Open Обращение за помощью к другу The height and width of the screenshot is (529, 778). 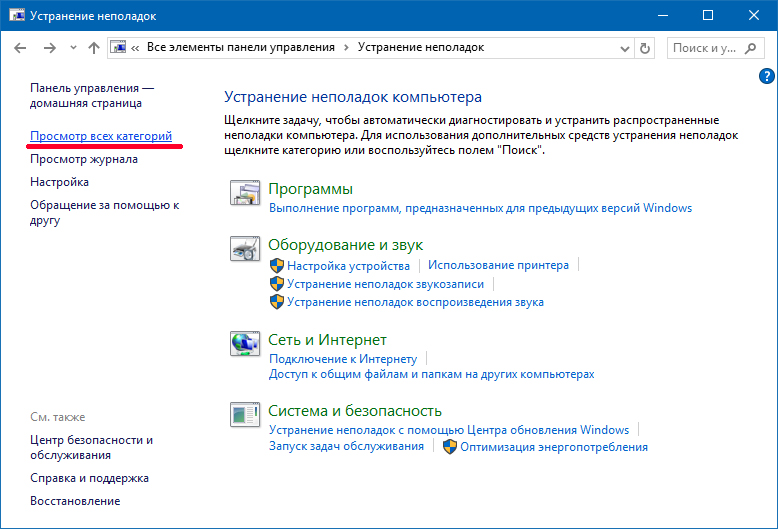point(105,212)
